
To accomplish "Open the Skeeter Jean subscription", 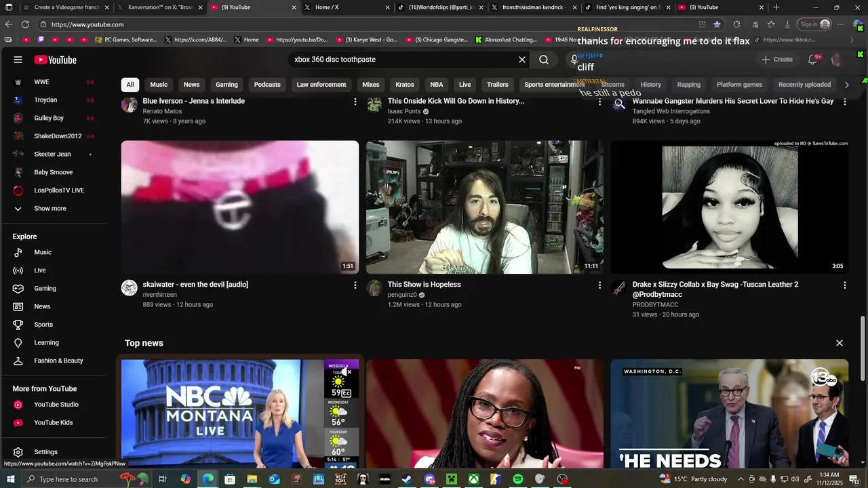I will [x=54, y=155].
